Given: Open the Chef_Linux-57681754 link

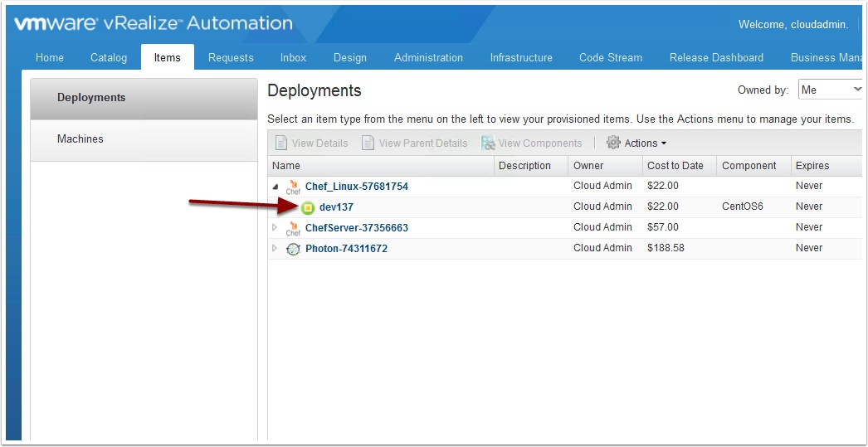Looking at the screenshot, I should tap(357, 187).
